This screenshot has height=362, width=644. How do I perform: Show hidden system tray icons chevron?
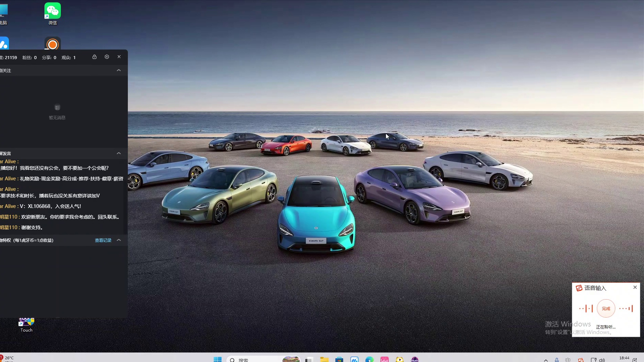546,360
